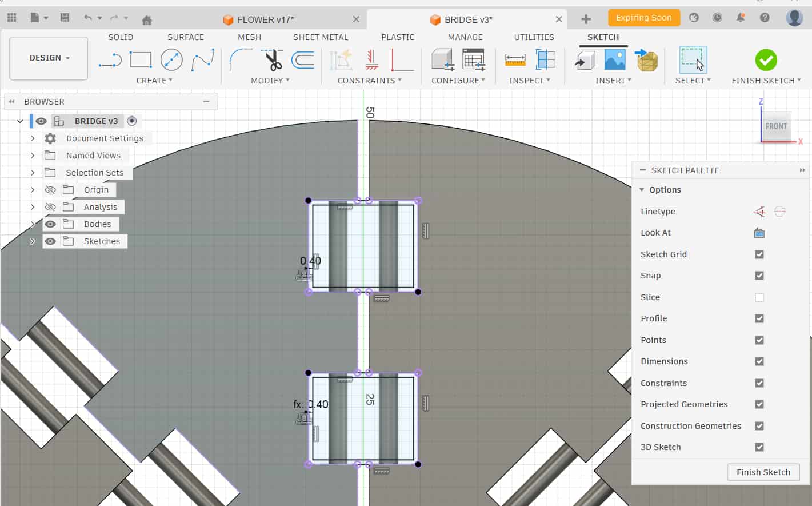Select the 2-Point Rectangle tool
The width and height of the screenshot is (812, 506).
tap(141, 60)
